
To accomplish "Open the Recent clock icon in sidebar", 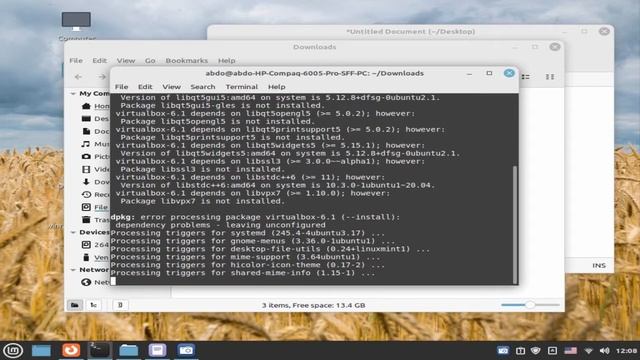I will pyautogui.click(x=86, y=194).
